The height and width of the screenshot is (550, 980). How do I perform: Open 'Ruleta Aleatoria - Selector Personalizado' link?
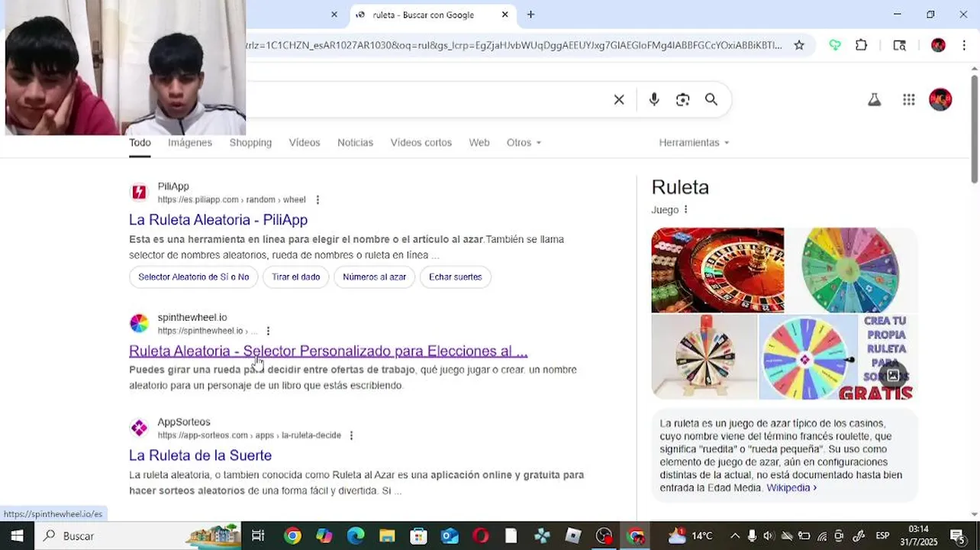coord(328,351)
